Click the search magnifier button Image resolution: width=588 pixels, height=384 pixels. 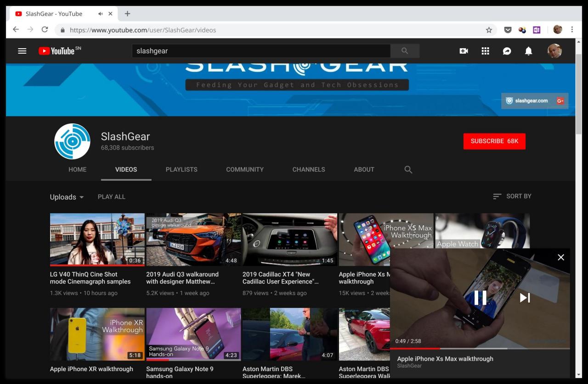pos(405,51)
